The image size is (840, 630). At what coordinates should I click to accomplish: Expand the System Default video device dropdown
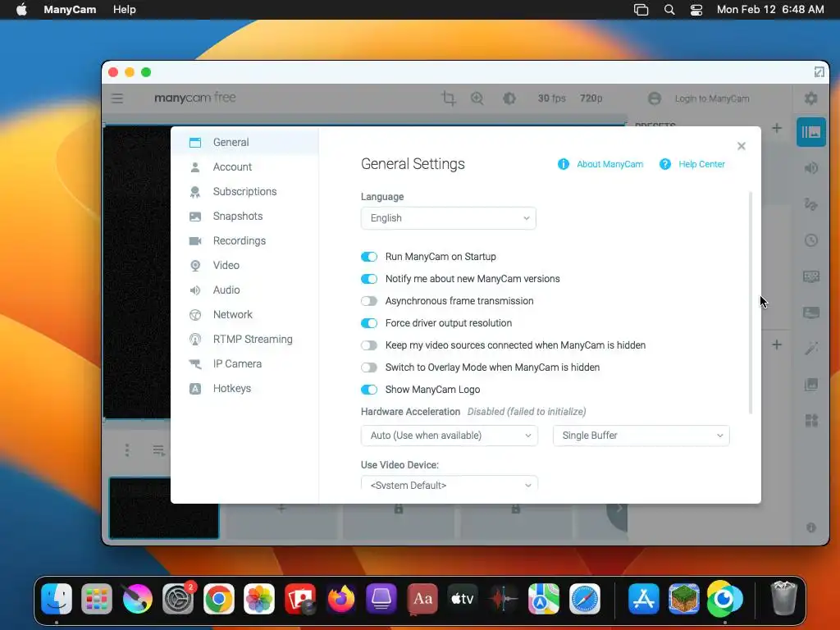tap(449, 484)
